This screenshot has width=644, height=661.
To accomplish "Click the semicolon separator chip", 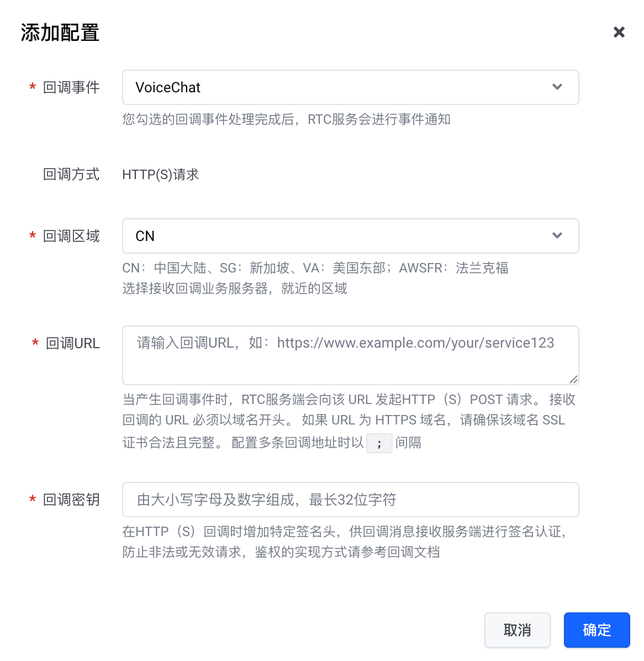I will coord(379,443).
